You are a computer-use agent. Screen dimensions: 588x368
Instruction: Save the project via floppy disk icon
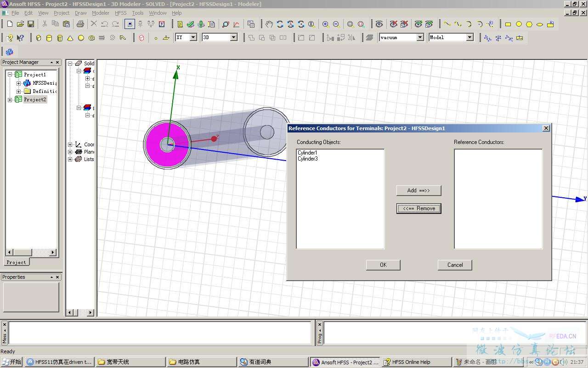tap(31, 24)
